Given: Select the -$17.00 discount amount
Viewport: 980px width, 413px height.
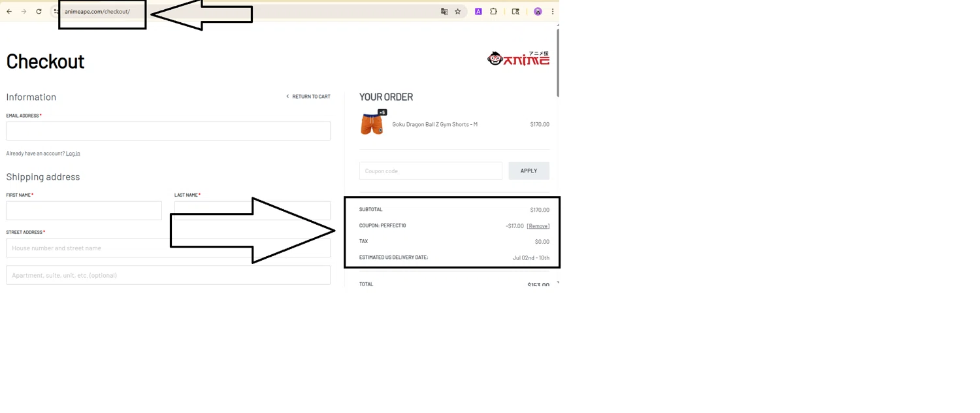Looking at the screenshot, I should pos(515,226).
